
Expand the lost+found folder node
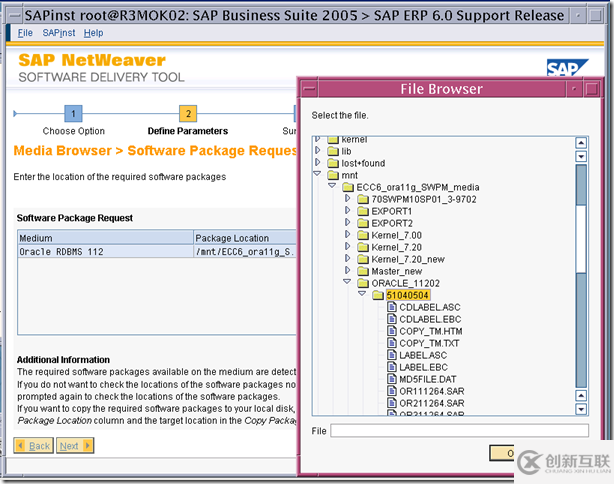point(318,162)
